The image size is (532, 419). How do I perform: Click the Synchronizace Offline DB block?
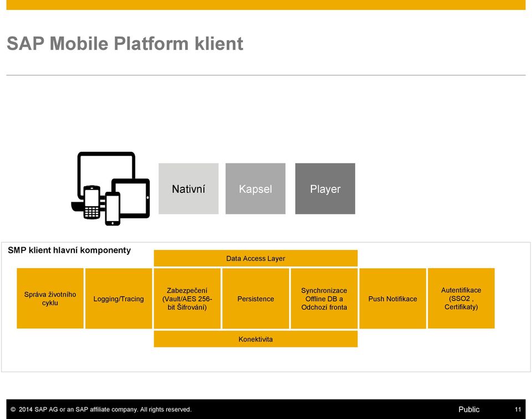pyautogui.click(x=324, y=299)
